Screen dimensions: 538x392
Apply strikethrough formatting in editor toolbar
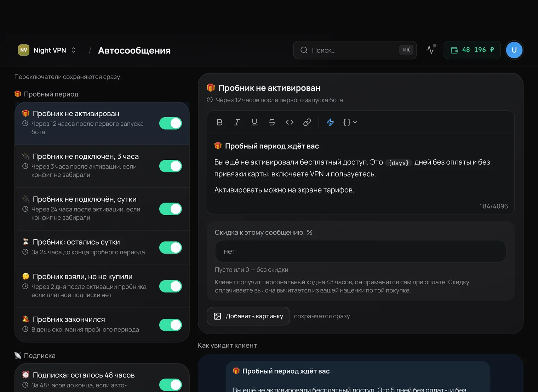tap(272, 122)
